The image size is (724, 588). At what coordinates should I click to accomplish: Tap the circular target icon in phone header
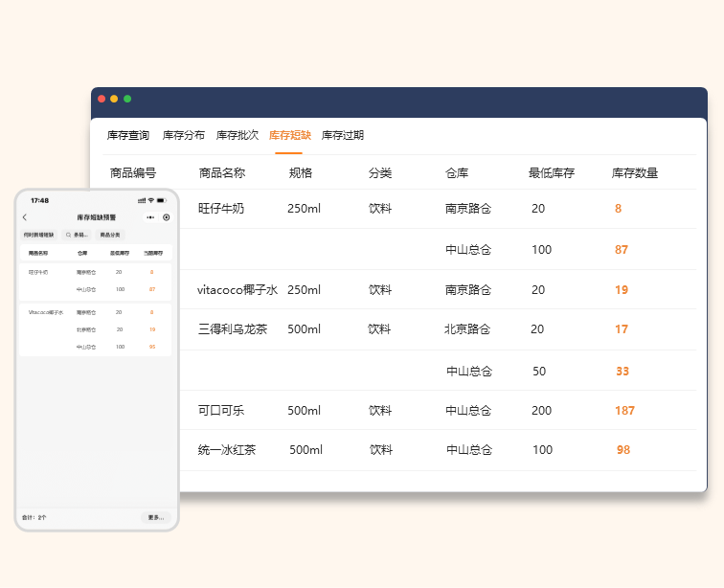point(167,217)
